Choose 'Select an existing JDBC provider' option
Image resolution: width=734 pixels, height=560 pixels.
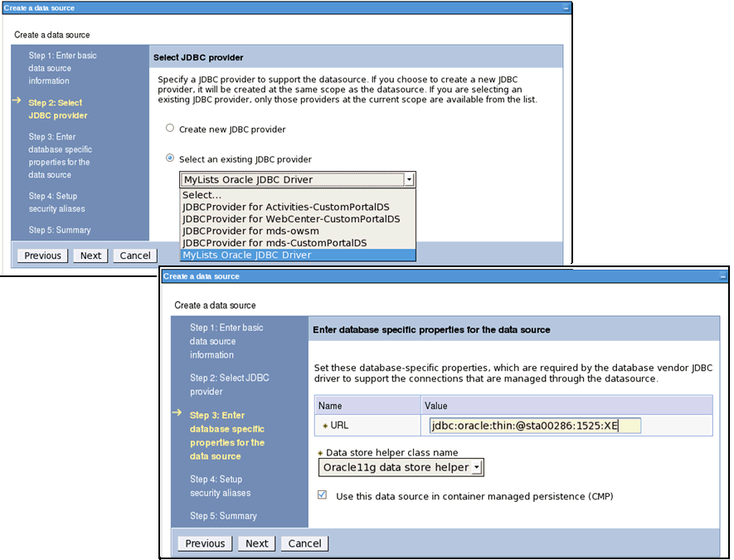point(170,159)
